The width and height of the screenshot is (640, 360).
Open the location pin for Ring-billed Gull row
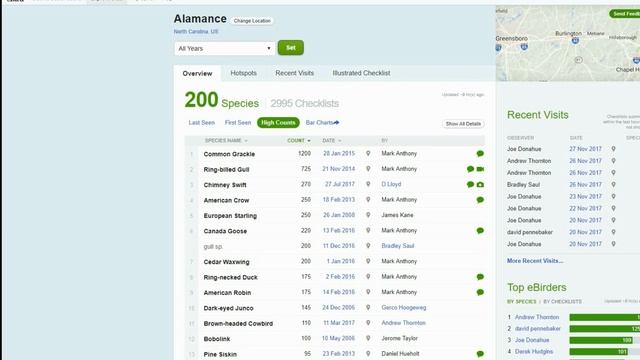[368, 169]
